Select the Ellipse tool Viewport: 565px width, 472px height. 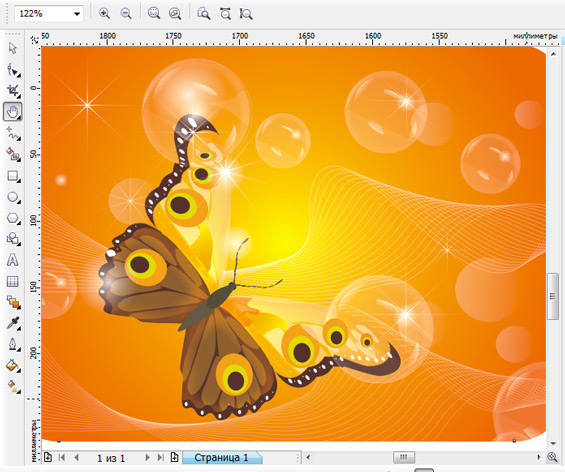coord(13,197)
